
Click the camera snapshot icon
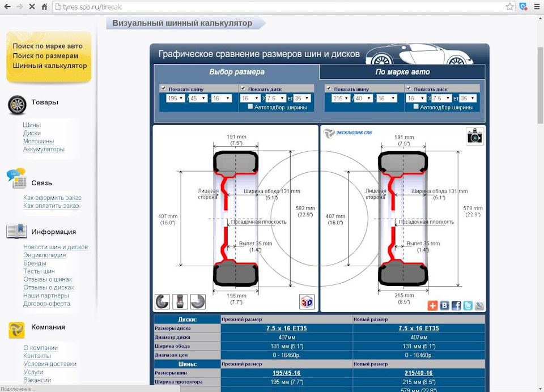475,137
